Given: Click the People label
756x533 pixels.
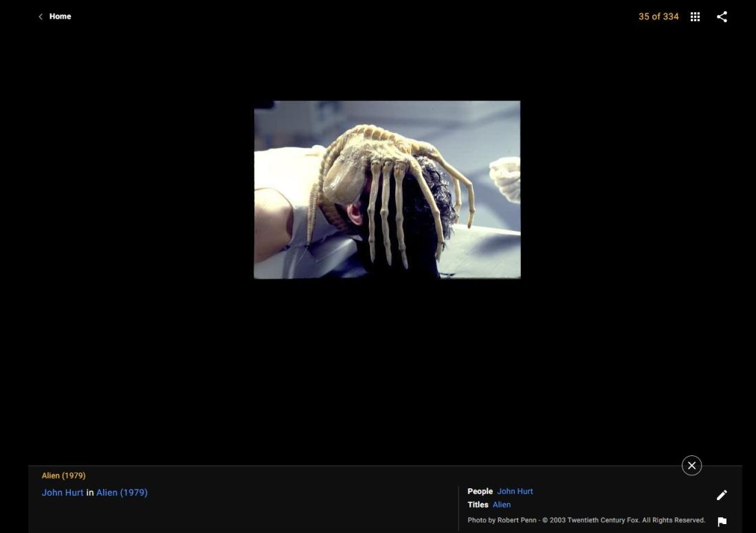Looking at the screenshot, I should pos(480,491).
